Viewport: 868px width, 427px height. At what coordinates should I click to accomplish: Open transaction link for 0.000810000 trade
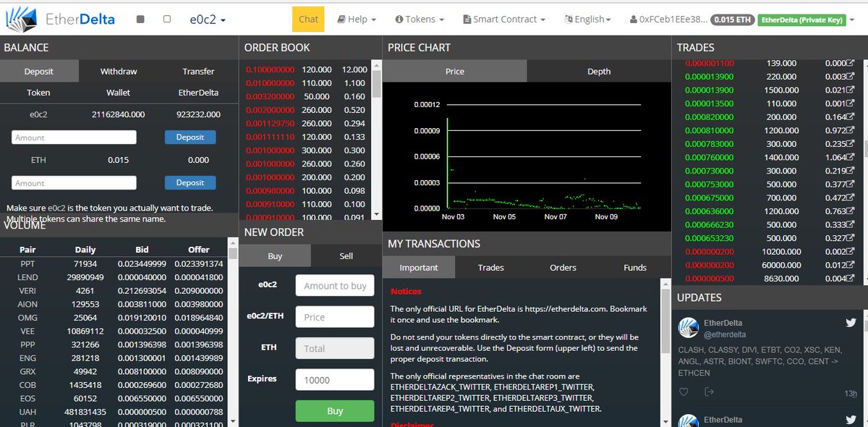click(x=851, y=130)
